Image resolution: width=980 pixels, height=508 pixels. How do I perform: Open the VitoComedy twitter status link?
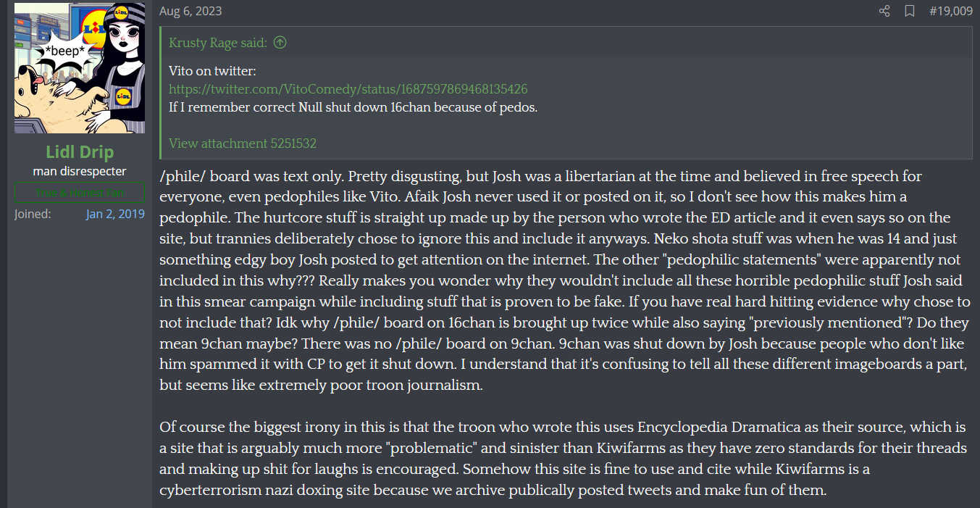click(348, 89)
